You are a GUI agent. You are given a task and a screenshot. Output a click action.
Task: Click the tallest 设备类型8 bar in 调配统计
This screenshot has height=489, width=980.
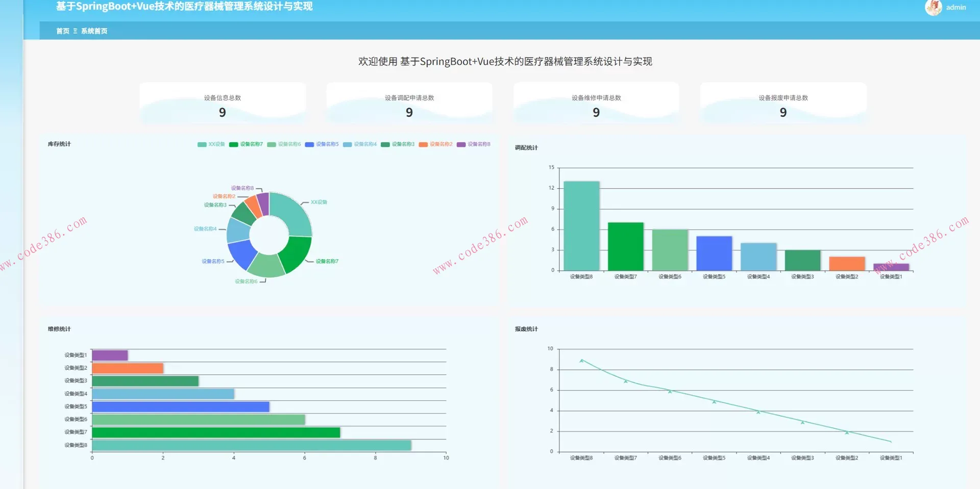point(581,226)
